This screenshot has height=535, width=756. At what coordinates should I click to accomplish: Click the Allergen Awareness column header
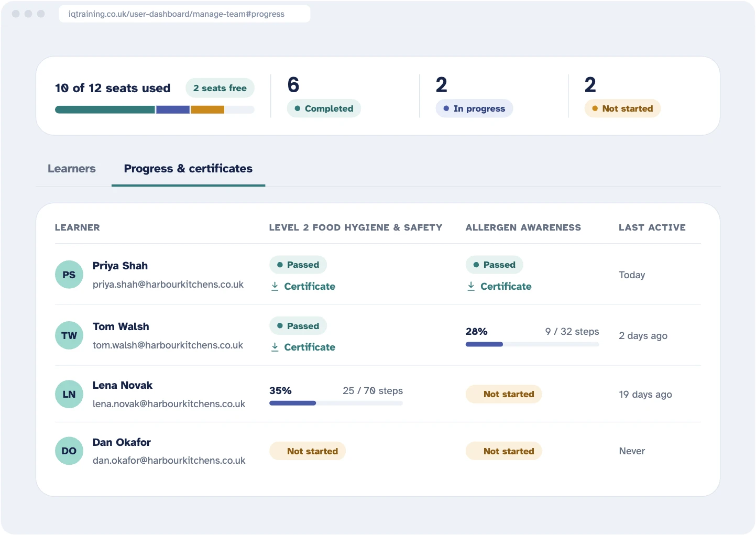click(x=523, y=227)
